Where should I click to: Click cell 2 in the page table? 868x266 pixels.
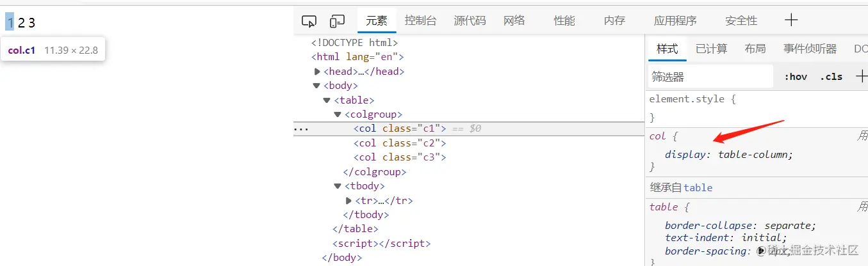pos(21,23)
